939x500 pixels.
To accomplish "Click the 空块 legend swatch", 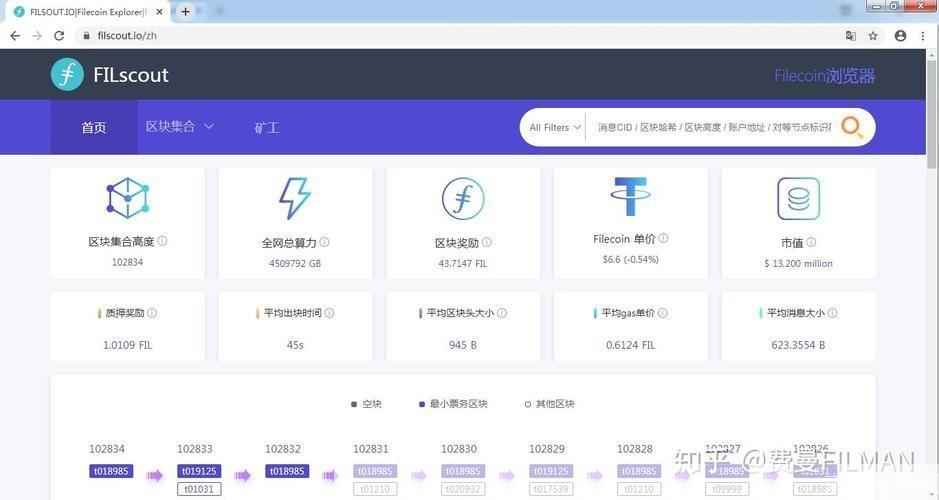I will 354,404.
